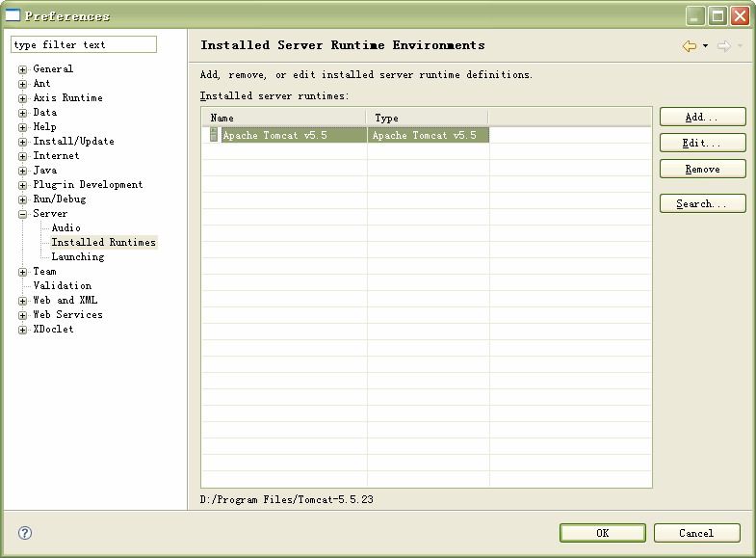Screen dimensions: 756x558
Task: Click the back navigation arrow icon
Action: click(x=690, y=46)
